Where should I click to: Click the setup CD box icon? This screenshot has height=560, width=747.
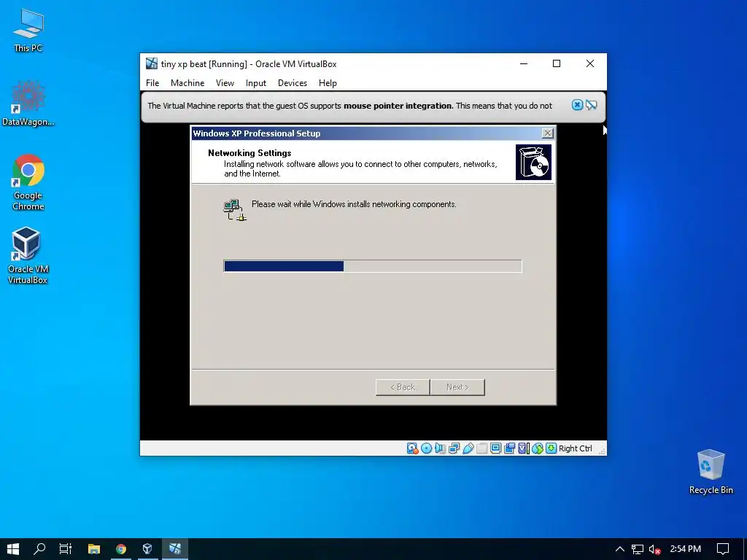pos(533,163)
